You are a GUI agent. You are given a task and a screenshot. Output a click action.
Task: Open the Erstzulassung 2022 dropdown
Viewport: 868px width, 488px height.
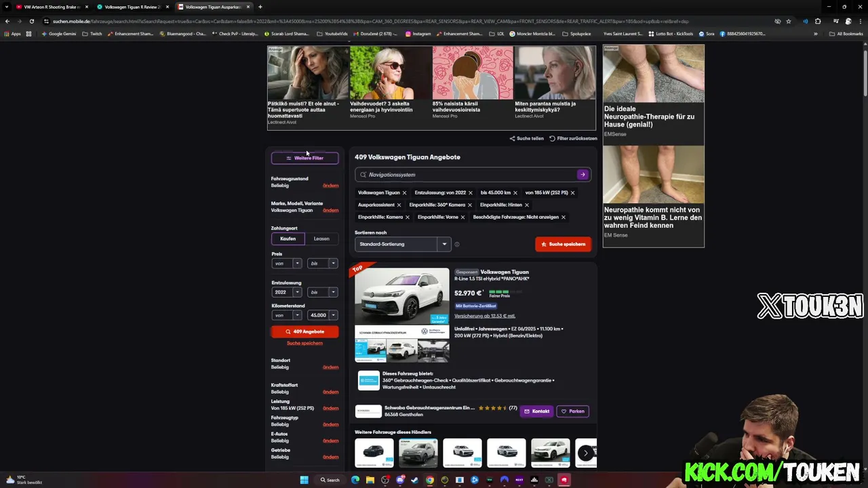click(x=286, y=292)
